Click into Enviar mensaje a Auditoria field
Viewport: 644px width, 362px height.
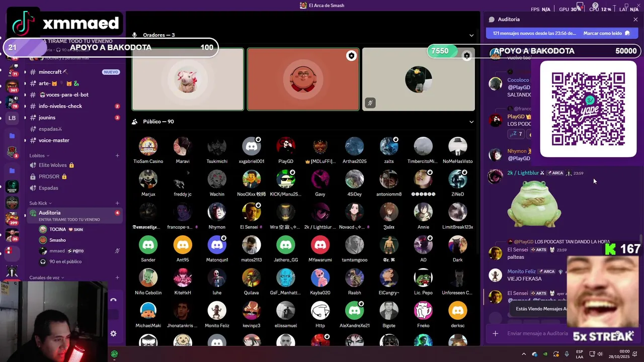537,333
